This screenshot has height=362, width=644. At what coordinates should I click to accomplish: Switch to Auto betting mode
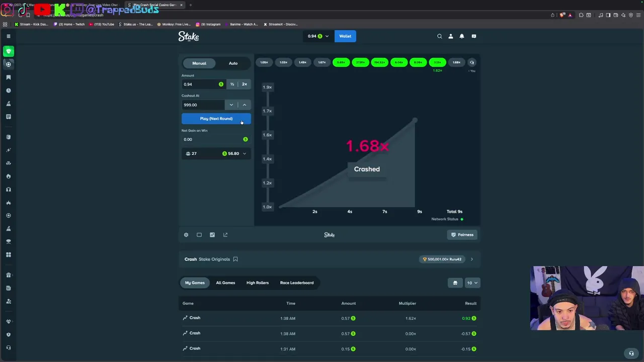[x=233, y=63]
